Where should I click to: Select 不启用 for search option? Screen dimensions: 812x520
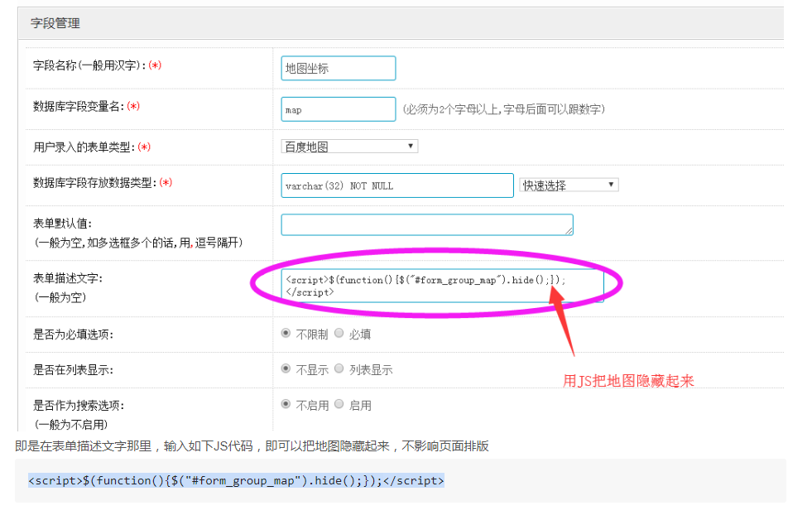click(286, 405)
